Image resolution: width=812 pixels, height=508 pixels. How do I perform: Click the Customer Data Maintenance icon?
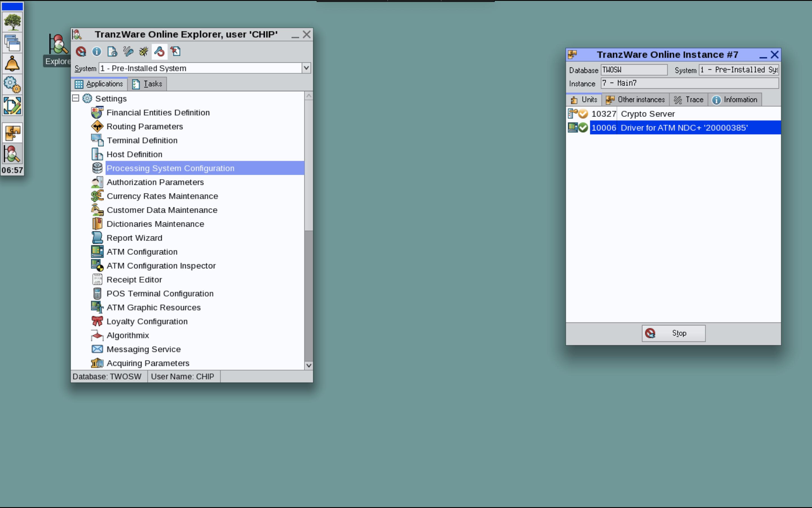(x=97, y=210)
